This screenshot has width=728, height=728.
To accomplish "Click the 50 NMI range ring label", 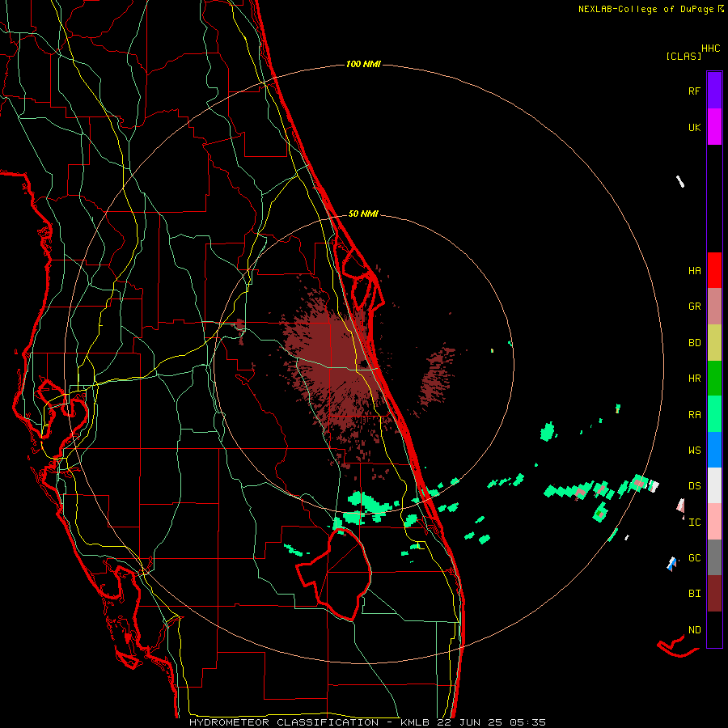I will pyautogui.click(x=363, y=214).
